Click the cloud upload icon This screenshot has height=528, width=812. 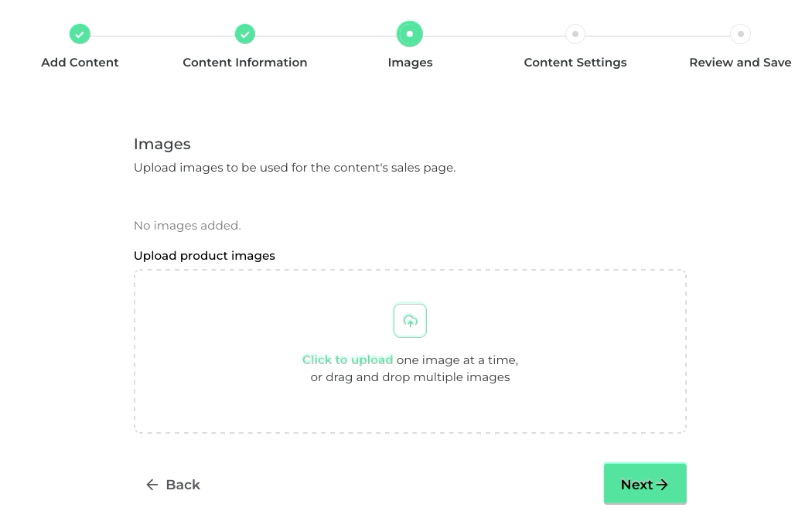click(410, 321)
